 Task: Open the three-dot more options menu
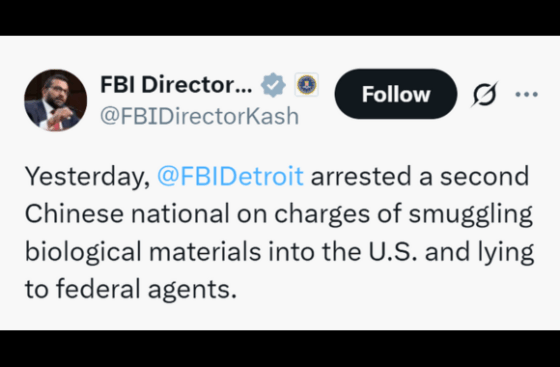click(x=526, y=94)
